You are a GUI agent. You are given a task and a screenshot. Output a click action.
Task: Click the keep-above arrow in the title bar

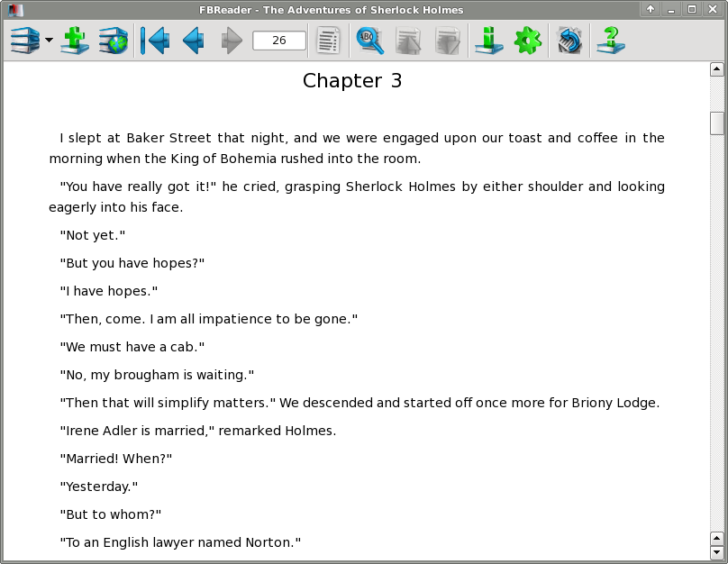(651, 9)
